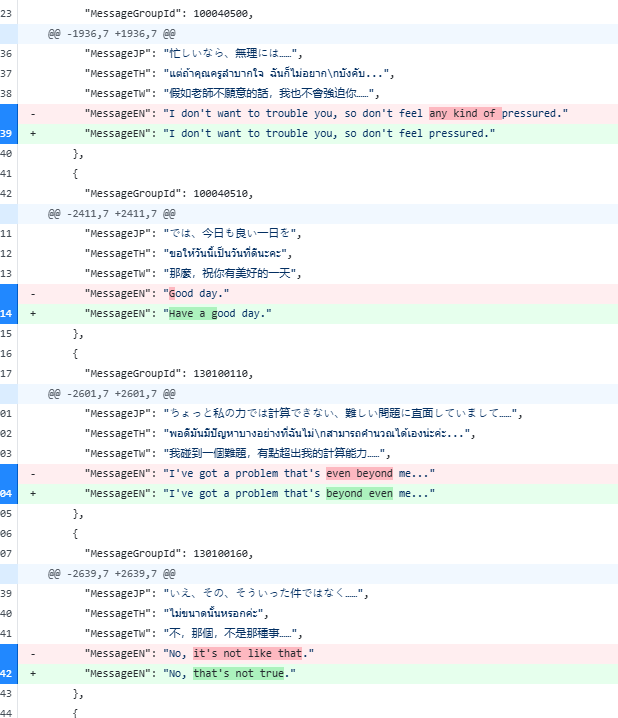Click removed line "No, it's not like that."

pyautogui.click(x=318, y=653)
